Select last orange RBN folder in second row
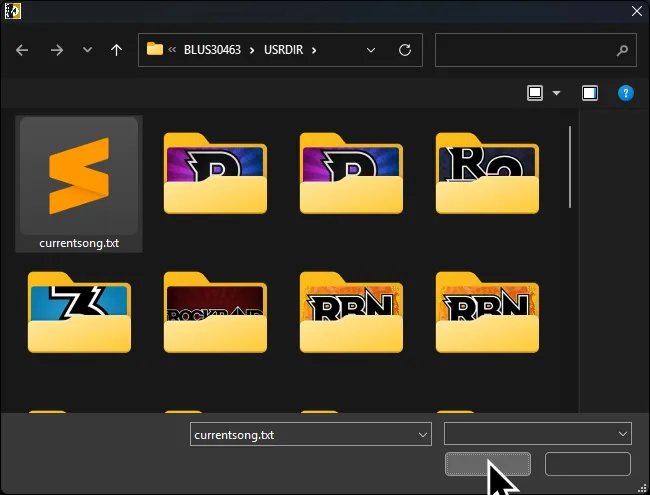 tap(487, 312)
